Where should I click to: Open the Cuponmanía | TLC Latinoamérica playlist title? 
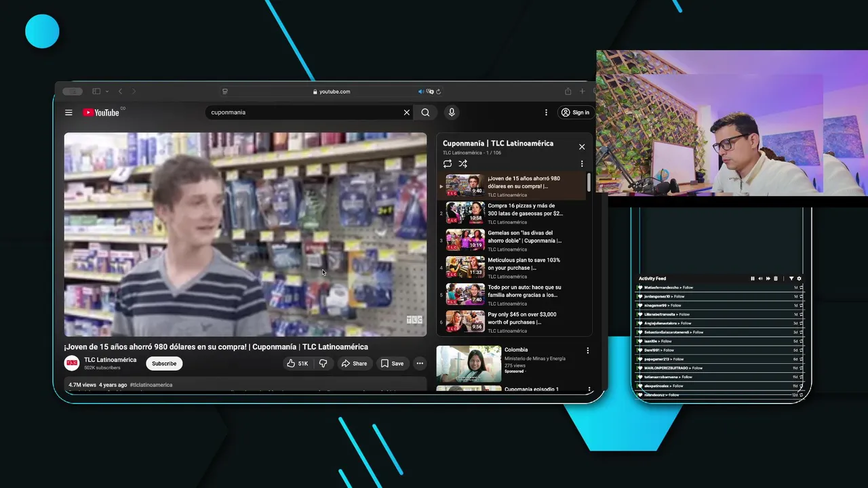[498, 144]
